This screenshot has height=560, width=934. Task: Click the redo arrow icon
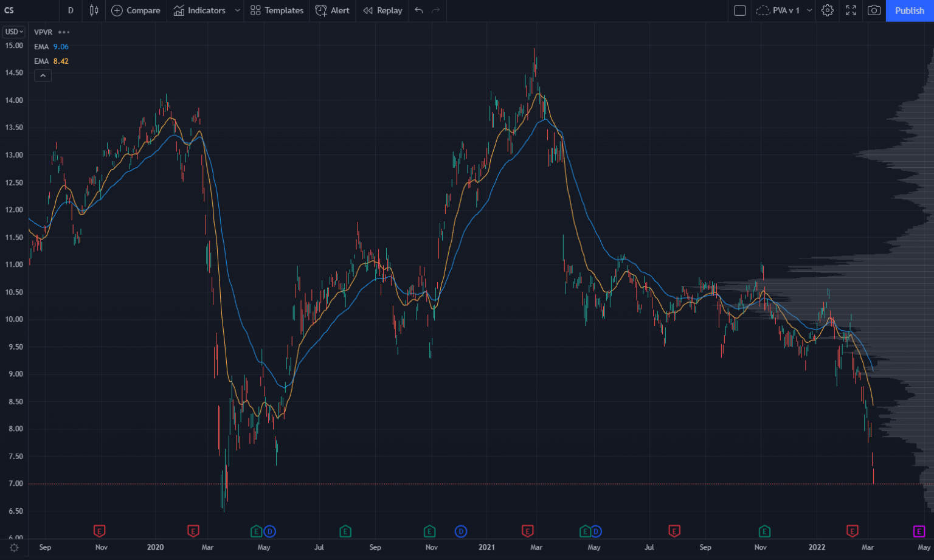point(435,10)
